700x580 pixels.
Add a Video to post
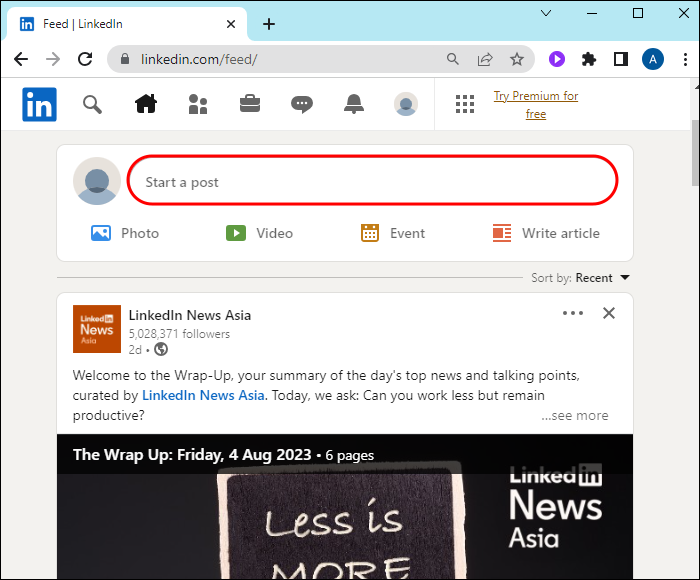tap(259, 233)
